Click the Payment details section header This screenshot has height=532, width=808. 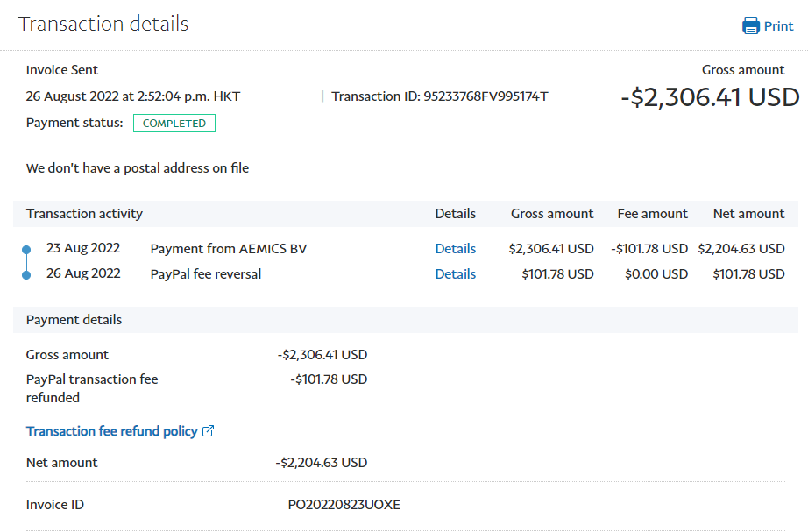(74, 320)
